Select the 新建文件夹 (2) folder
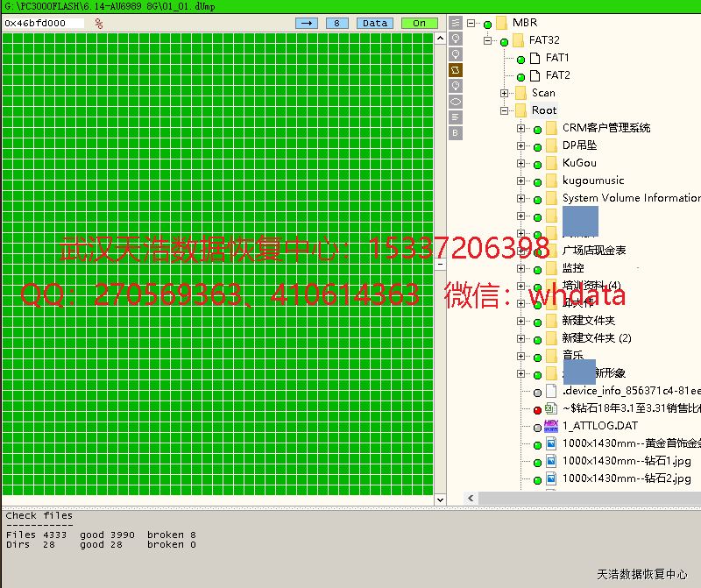This screenshot has height=588, width=701. [x=596, y=338]
